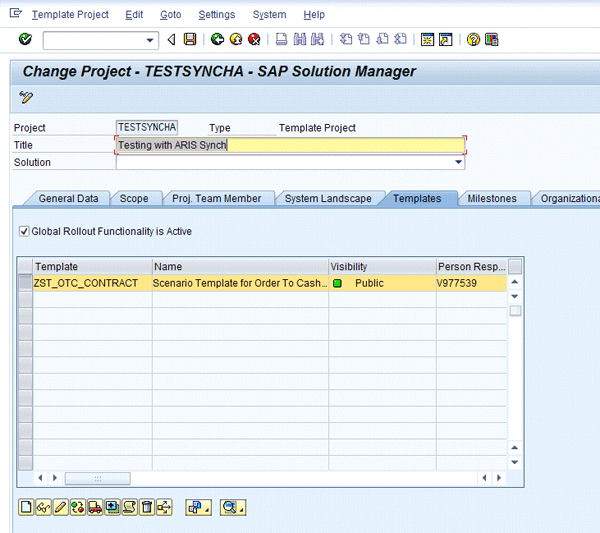
Task: Click the trash delete icon below table
Action: coord(147,508)
